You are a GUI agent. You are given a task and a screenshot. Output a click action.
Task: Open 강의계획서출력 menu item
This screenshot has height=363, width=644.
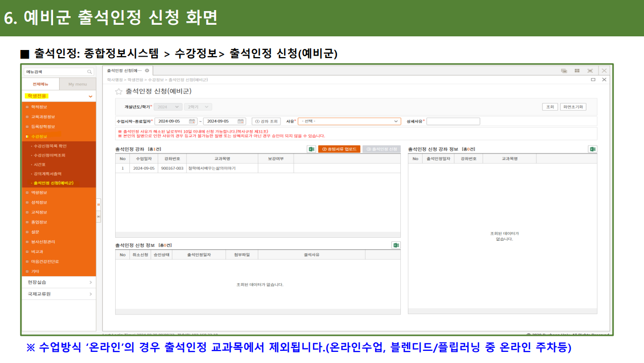47,173
